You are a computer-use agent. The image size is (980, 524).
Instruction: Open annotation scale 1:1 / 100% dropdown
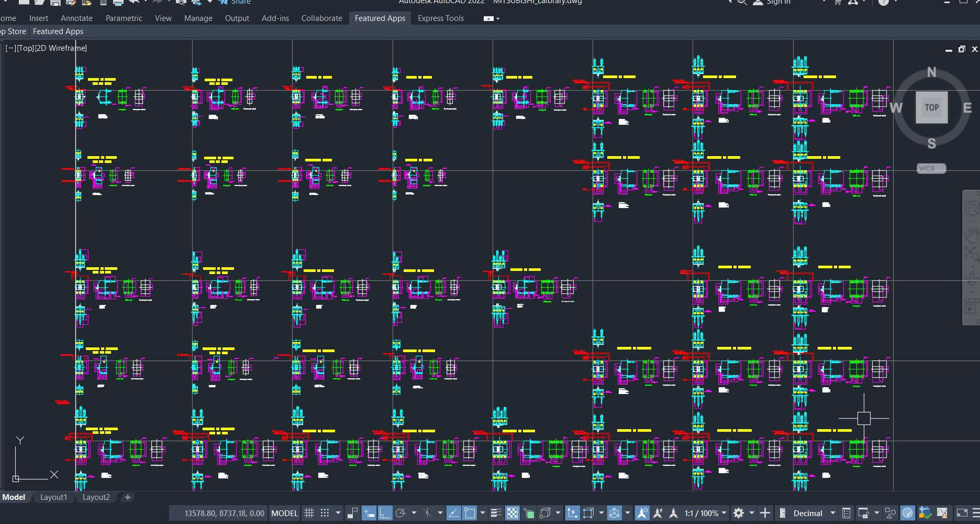coord(706,513)
